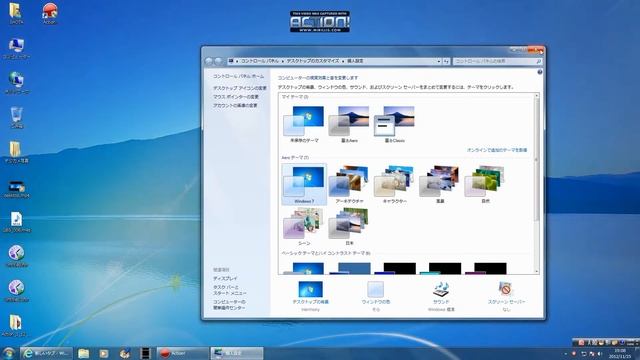The width and height of the screenshot is (640, 360).
Task: Open the address bar history dropdown arrow
Action: pos(439,61)
